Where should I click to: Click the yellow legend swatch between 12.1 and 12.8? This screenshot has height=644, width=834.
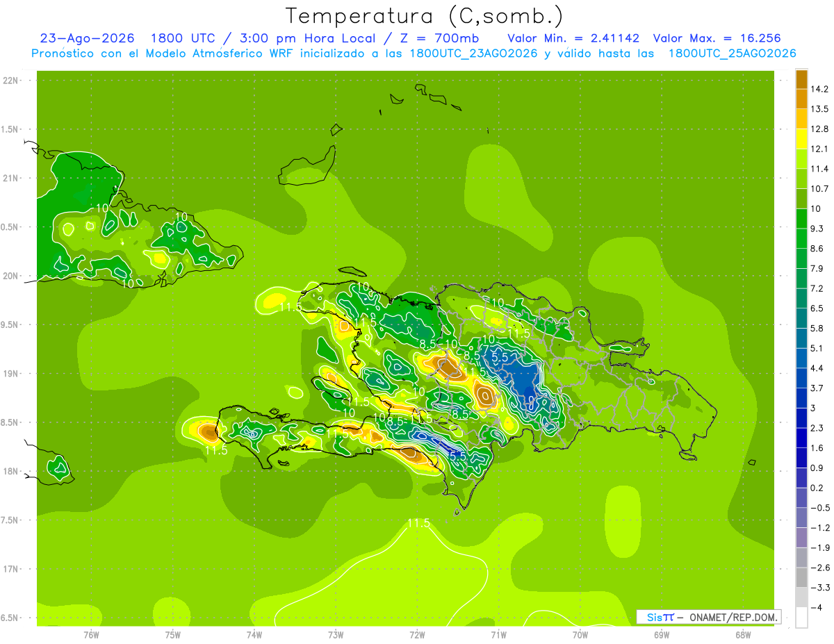[801, 138]
